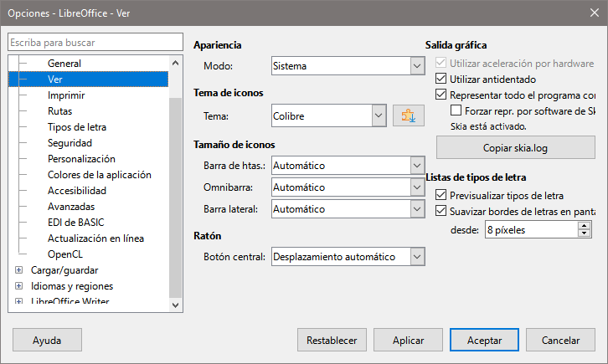This screenshot has height=364, width=608.
Task: Close the Opciones dialog with X button
Action: [594, 13]
